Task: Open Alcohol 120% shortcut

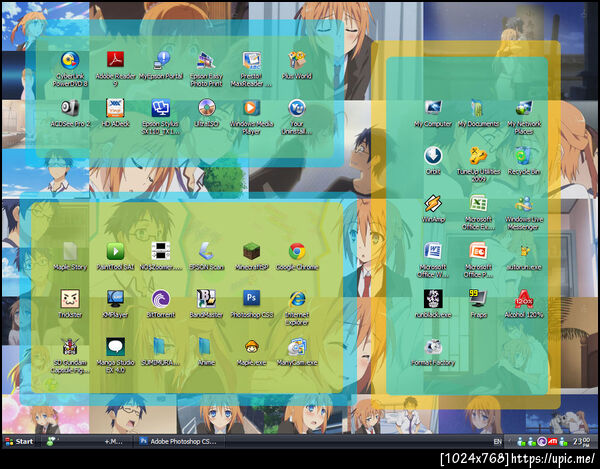Action: pyautogui.click(x=524, y=299)
